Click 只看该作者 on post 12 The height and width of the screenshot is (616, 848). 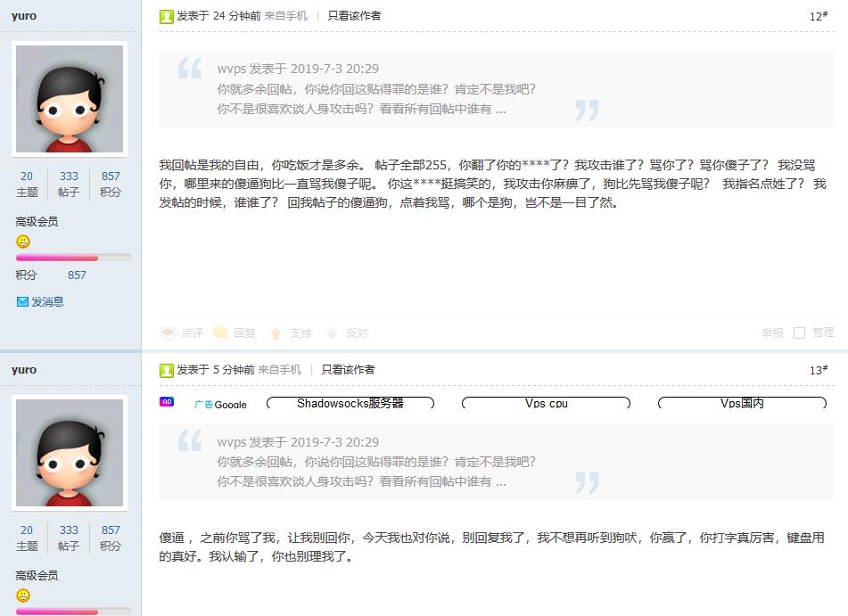[354, 16]
